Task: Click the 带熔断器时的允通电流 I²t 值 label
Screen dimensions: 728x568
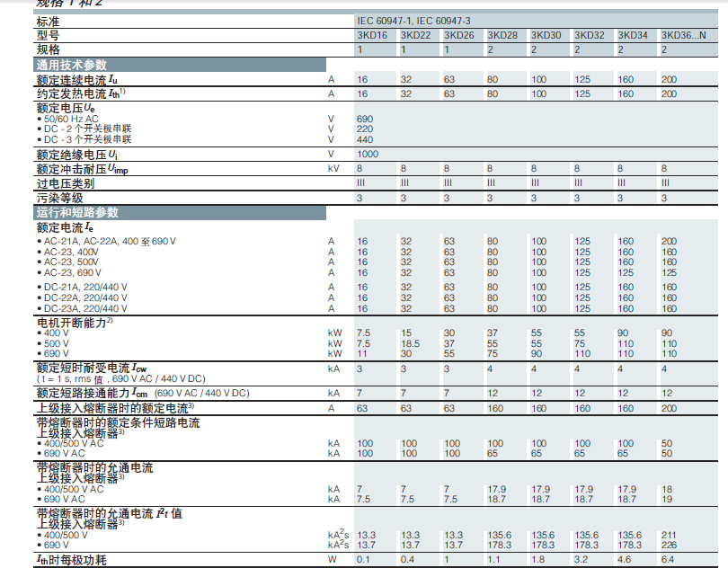Action: (x=110, y=514)
